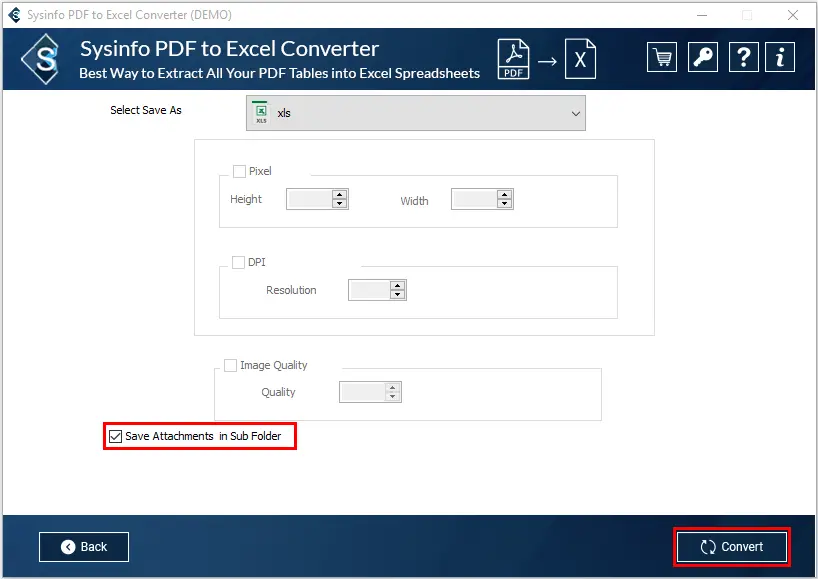
Task: Decrease the Quality spinner value
Action: [x=392, y=396]
